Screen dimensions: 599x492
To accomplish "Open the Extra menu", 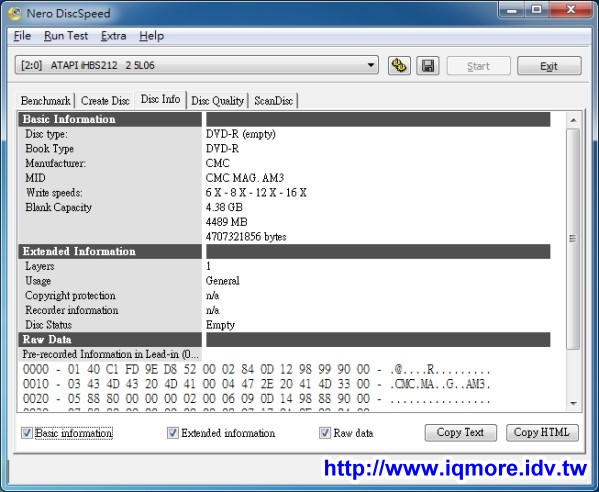I will [113, 36].
